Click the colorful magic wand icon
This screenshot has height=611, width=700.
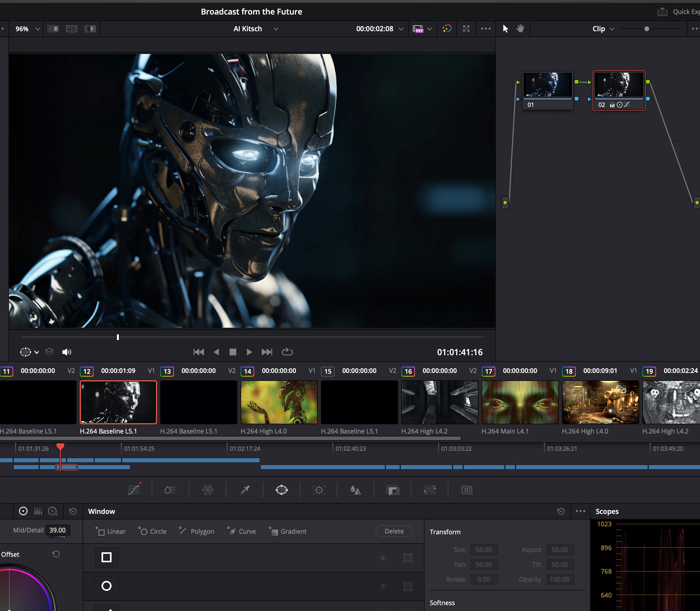tap(446, 29)
